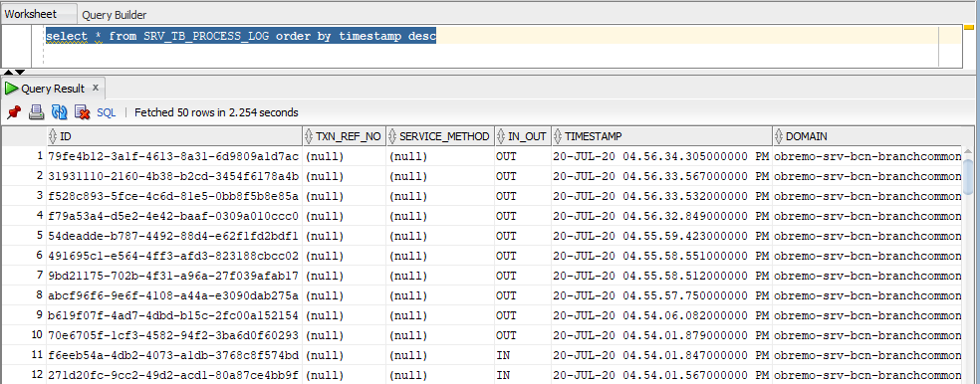Select ID f79a53a4-d5e2-4e42-baaf-0309a010ccc0
The width and height of the screenshot is (980, 384).
coord(173,216)
